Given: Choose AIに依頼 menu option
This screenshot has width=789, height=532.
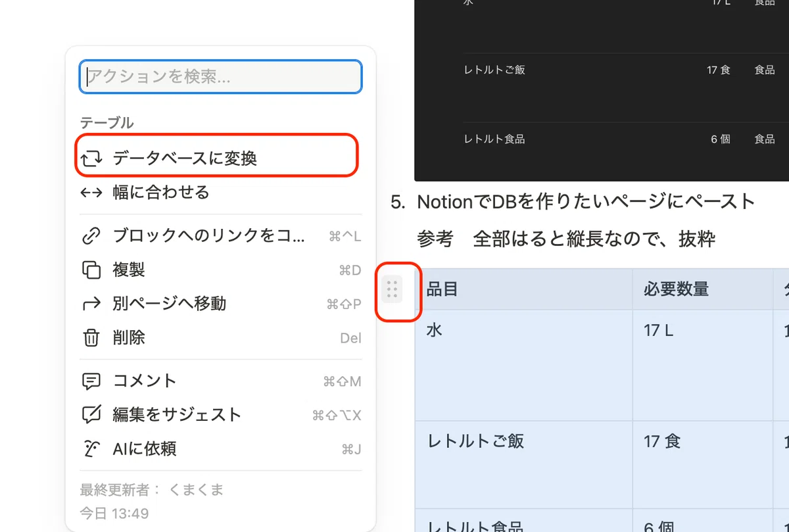Looking at the screenshot, I should tap(220, 449).
